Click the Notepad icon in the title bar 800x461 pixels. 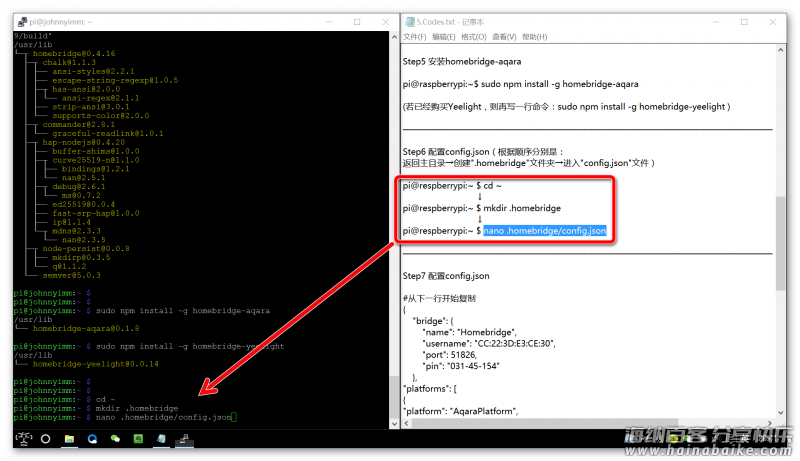click(x=410, y=22)
